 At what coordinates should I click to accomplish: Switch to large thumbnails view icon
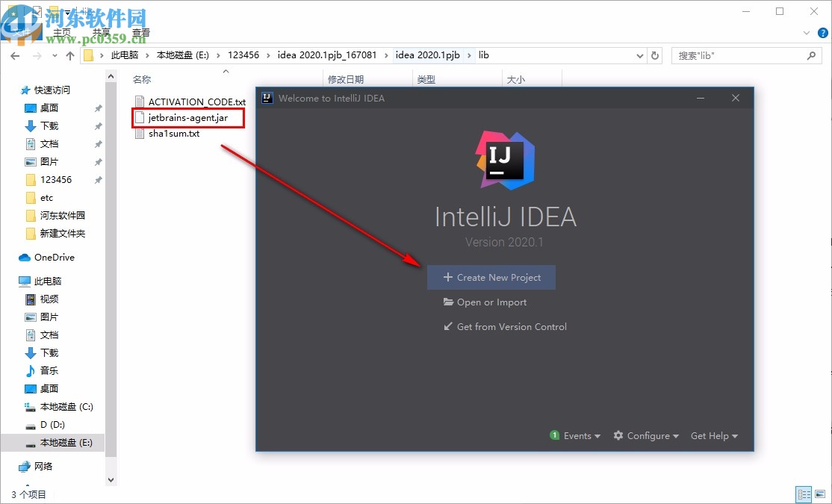(819, 494)
